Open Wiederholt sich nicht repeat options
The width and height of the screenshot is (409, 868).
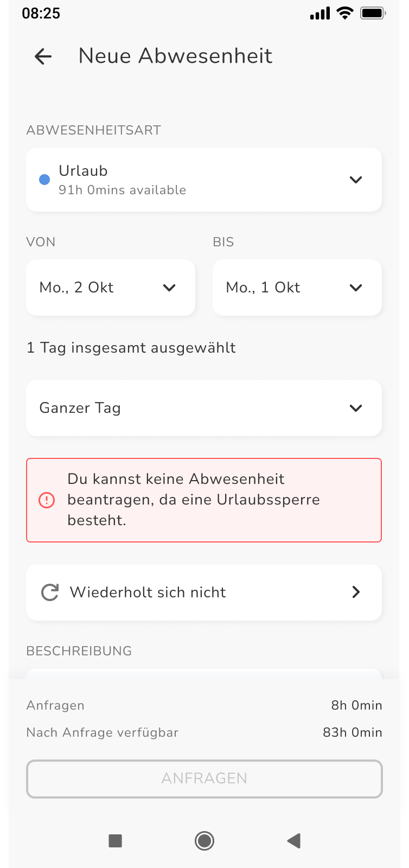[204, 592]
